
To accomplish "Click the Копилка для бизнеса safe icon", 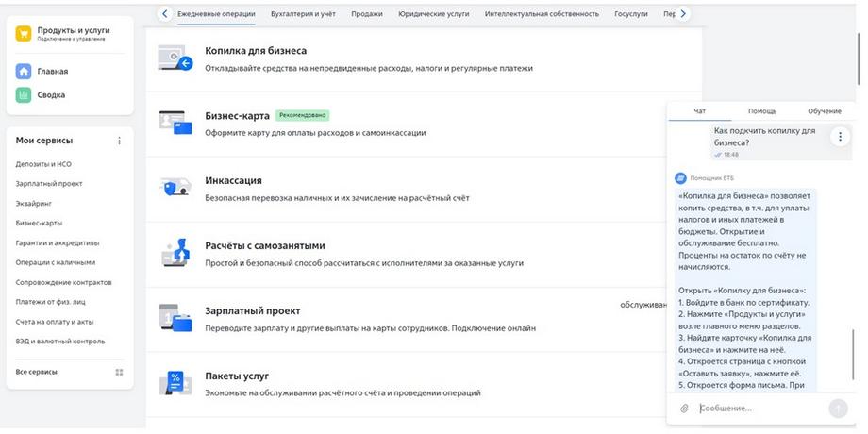I will 174,58.
